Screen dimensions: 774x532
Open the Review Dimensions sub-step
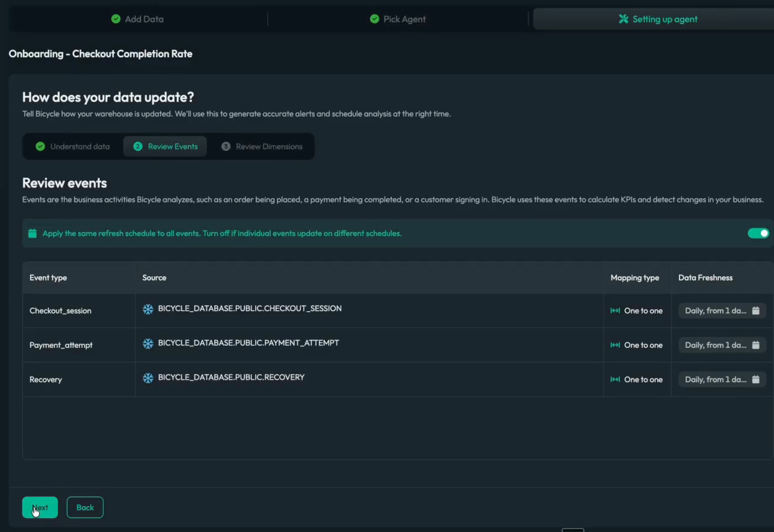[x=262, y=146]
